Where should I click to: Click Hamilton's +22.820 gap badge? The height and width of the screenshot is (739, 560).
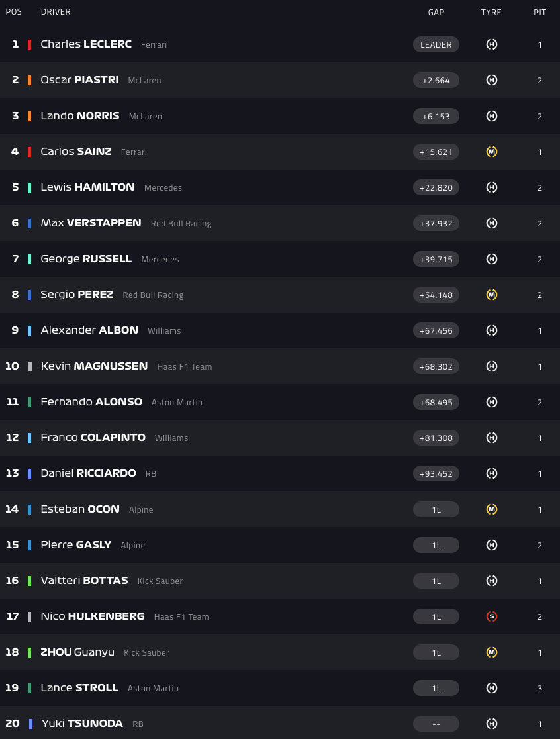(x=436, y=187)
